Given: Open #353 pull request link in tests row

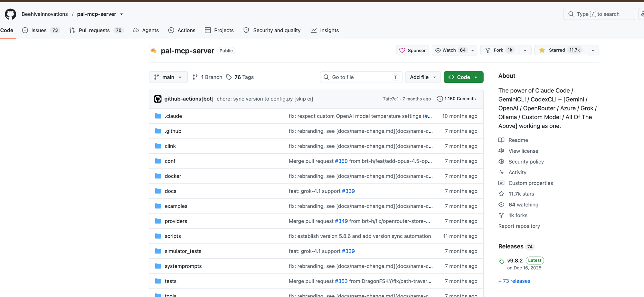Looking at the screenshot, I should pos(341,281).
